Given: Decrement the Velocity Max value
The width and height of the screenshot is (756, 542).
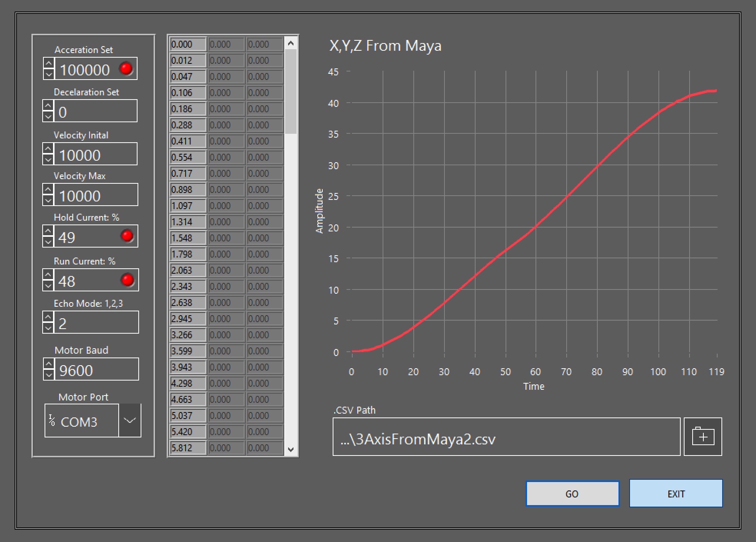Looking at the screenshot, I should pyautogui.click(x=48, y=200).
